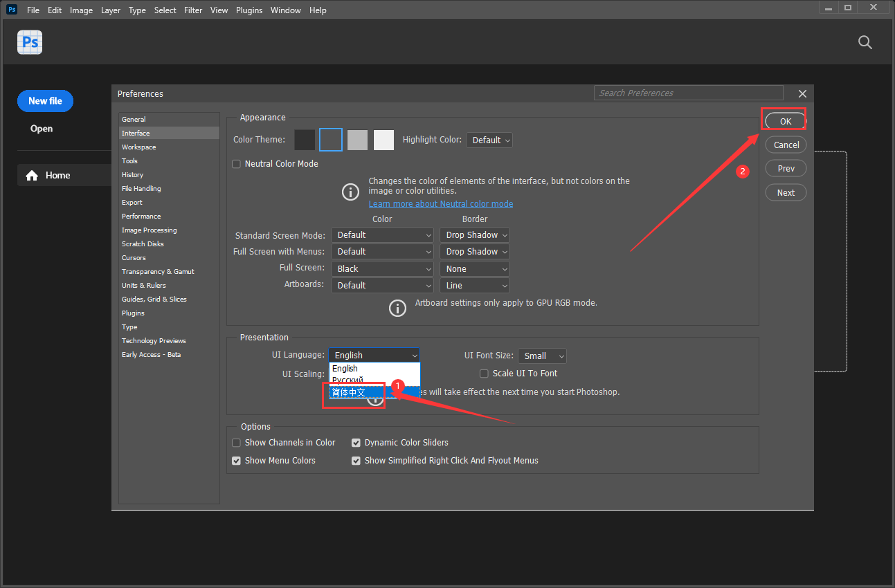Select the lightest color theme swatch
The height and width of the screenshot is (588, 895).
pyautogui.click(x=383, y=140)
